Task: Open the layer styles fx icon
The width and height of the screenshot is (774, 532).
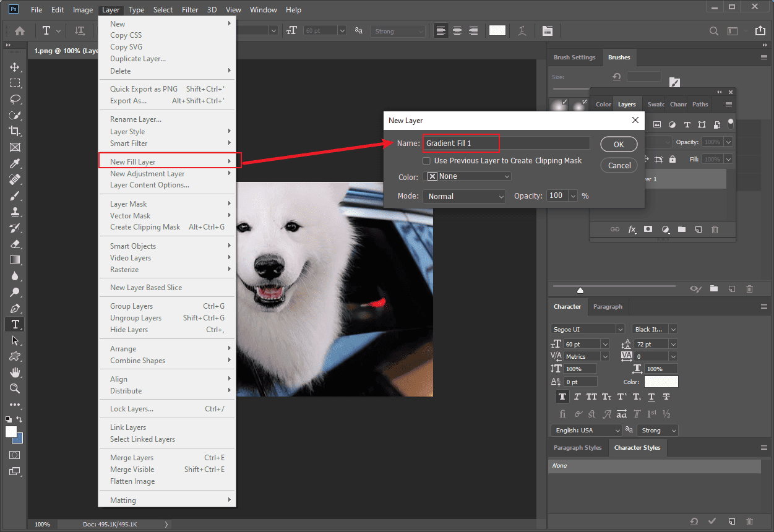Action: 632,229
